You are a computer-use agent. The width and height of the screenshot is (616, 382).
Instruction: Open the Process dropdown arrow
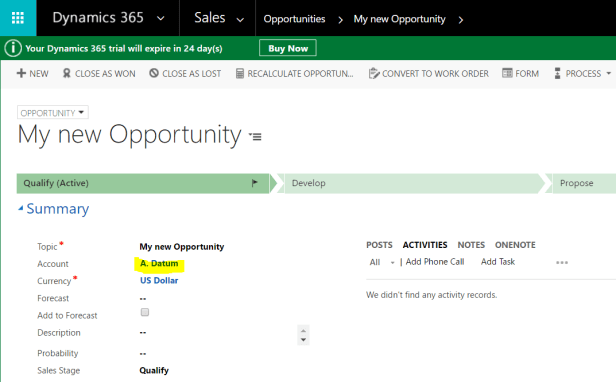(x=609, y=73)
